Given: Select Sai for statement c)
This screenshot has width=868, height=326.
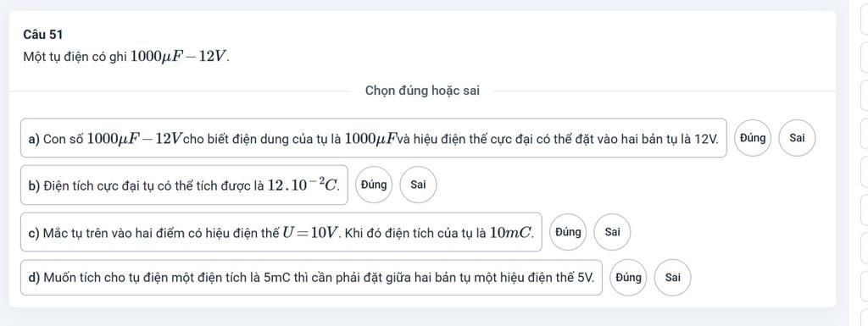Looking at the screenshot, I should 612,232.
